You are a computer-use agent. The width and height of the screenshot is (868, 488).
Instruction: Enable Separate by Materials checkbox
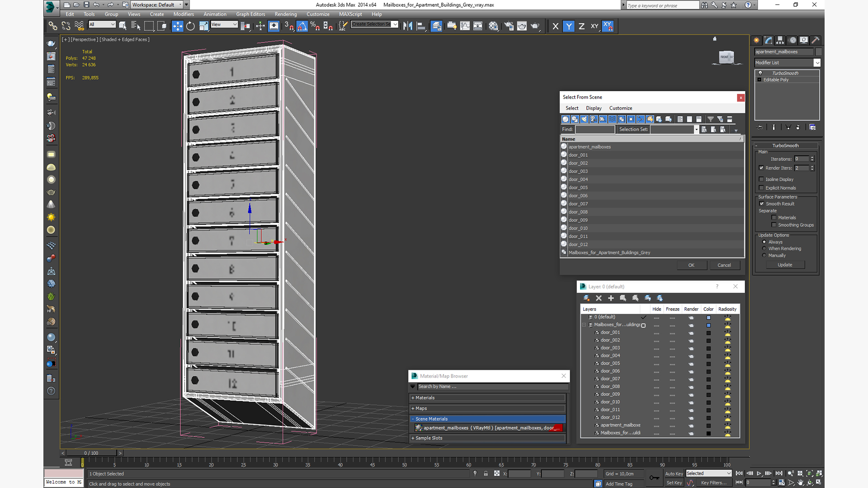pos(774,218)
